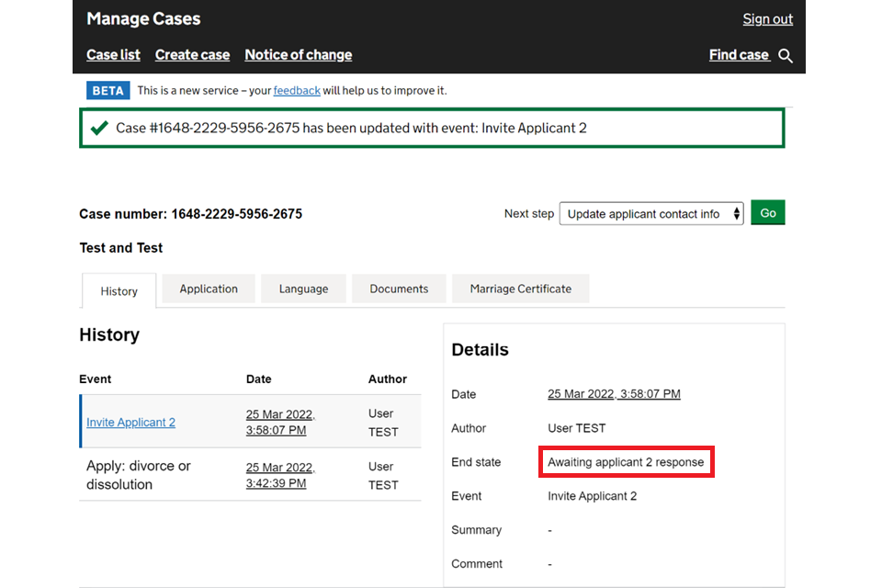
Task: View the Marriage Certificate tab
Action: (x=520, y=288)
